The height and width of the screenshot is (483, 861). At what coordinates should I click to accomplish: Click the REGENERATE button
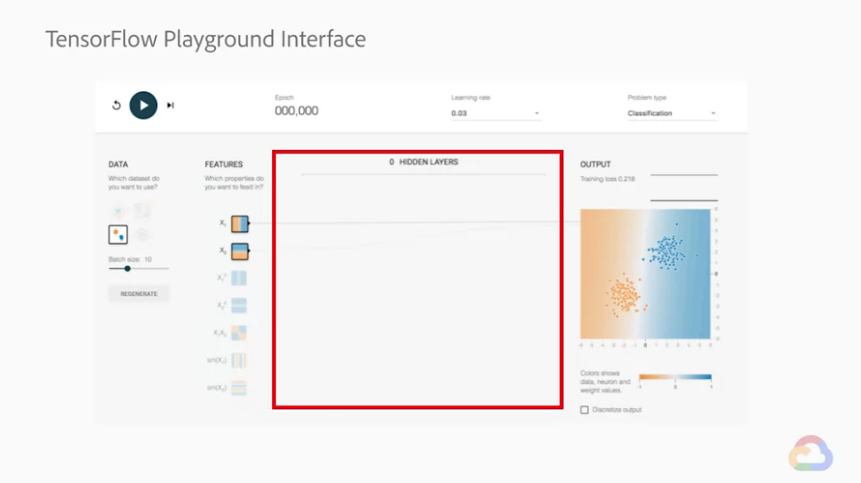139,294
